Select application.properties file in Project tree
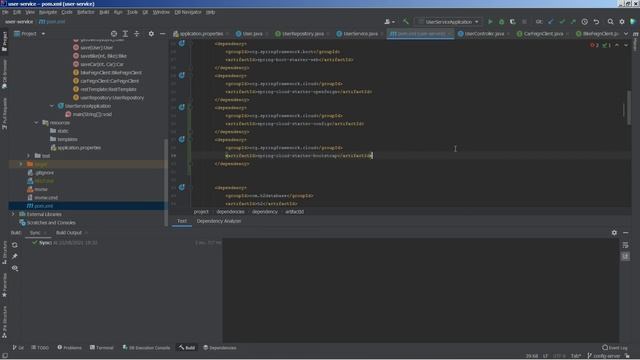The image size is (640, 360). coord(79,147)
